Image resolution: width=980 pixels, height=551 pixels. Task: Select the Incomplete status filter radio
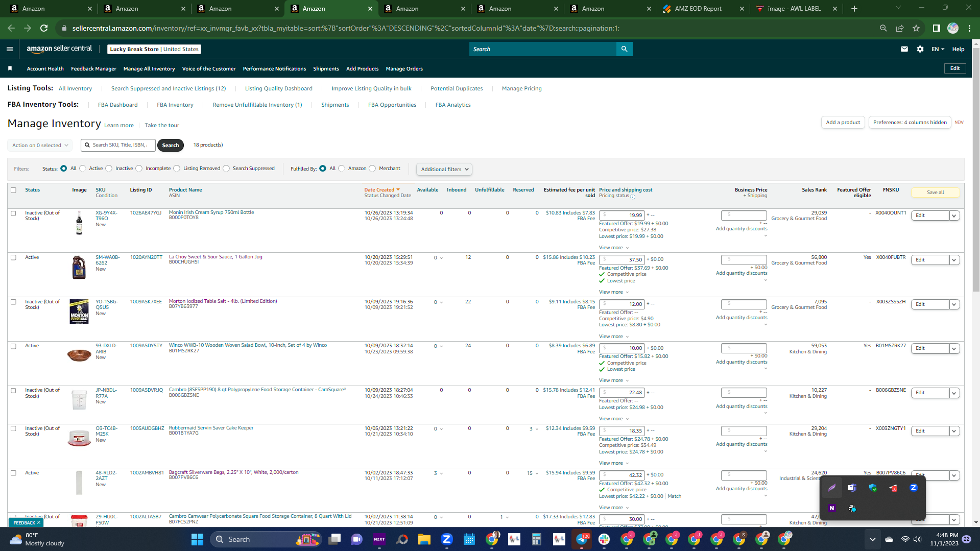tap(139, 169)
